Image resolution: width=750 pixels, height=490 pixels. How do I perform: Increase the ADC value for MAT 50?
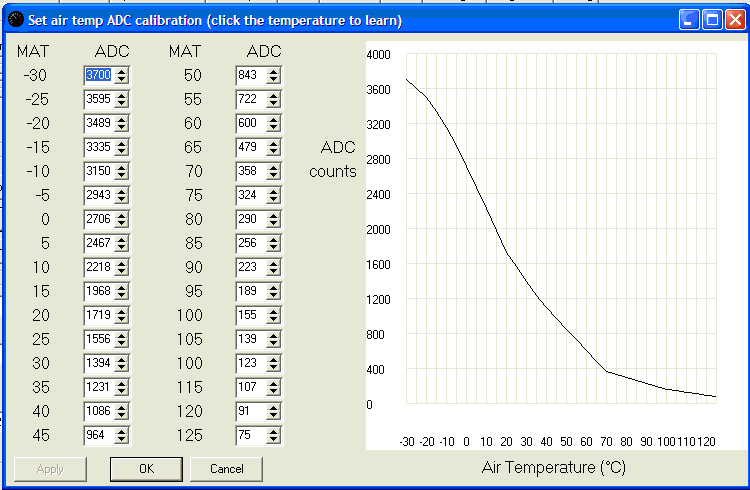point(274,71)
